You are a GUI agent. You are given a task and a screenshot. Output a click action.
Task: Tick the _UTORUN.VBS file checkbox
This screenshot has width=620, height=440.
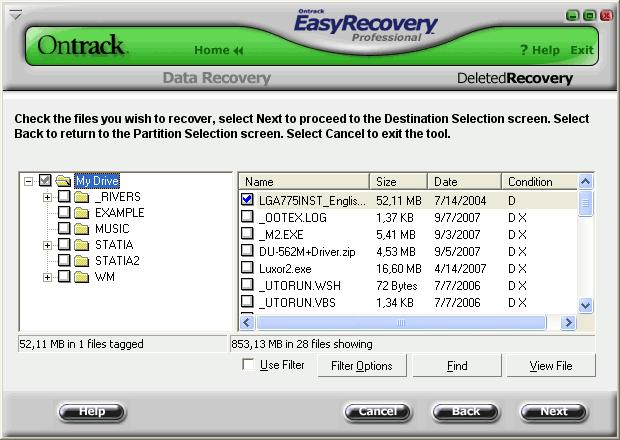pyautogui.click(x=248, y=301)
